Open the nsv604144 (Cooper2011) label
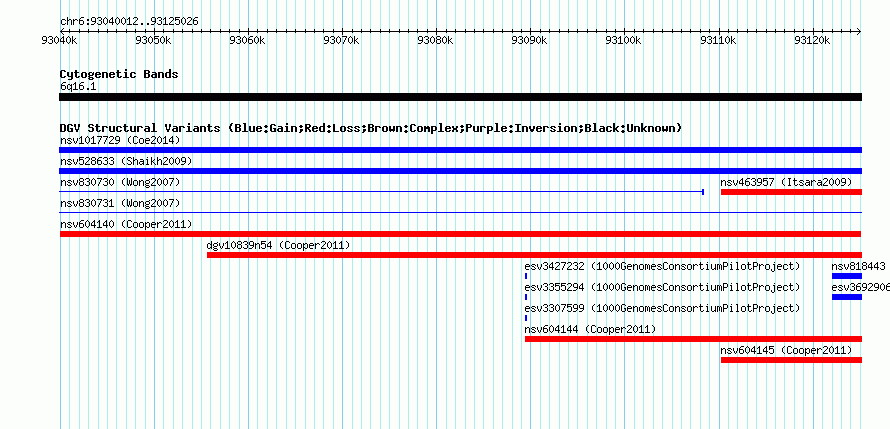This screenshot has width=890, height=429. tap(590, 329)
